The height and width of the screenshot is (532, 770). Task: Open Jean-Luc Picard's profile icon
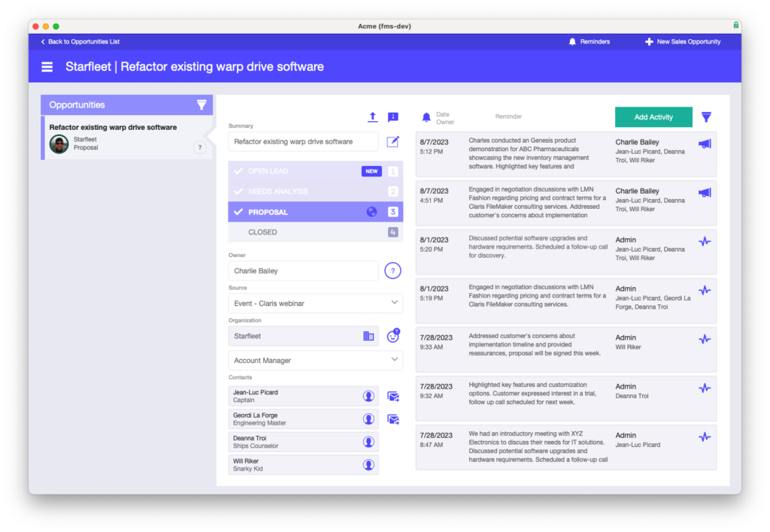click(368, 396)
